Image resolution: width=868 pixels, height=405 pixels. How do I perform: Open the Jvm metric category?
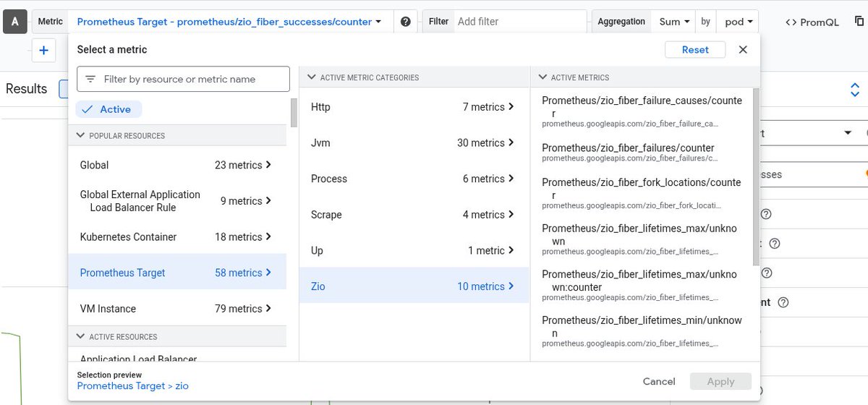(414, 142)
